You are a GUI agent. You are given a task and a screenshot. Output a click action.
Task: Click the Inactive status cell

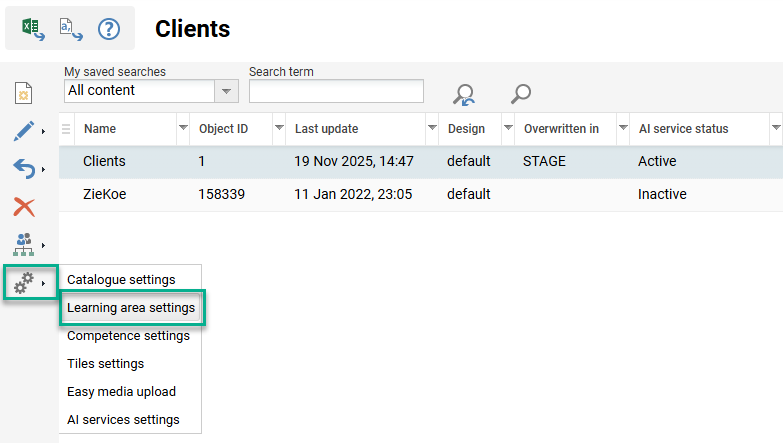(662, 194)
